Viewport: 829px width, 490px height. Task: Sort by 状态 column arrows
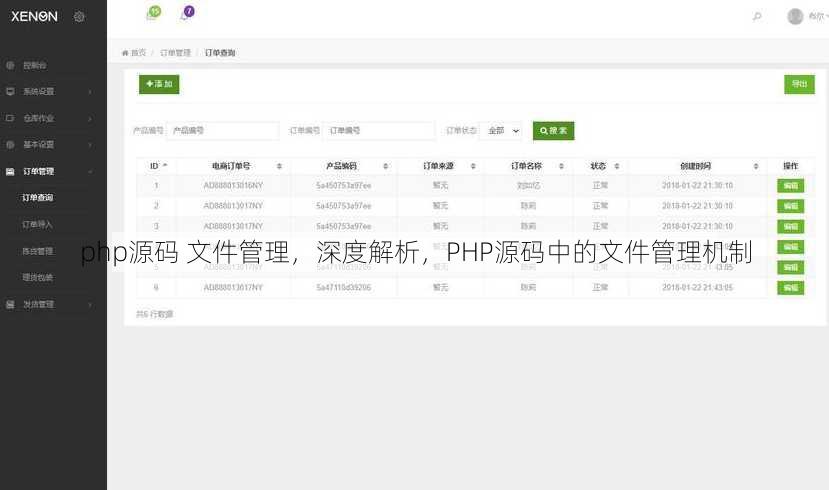[x=616, y=166]
